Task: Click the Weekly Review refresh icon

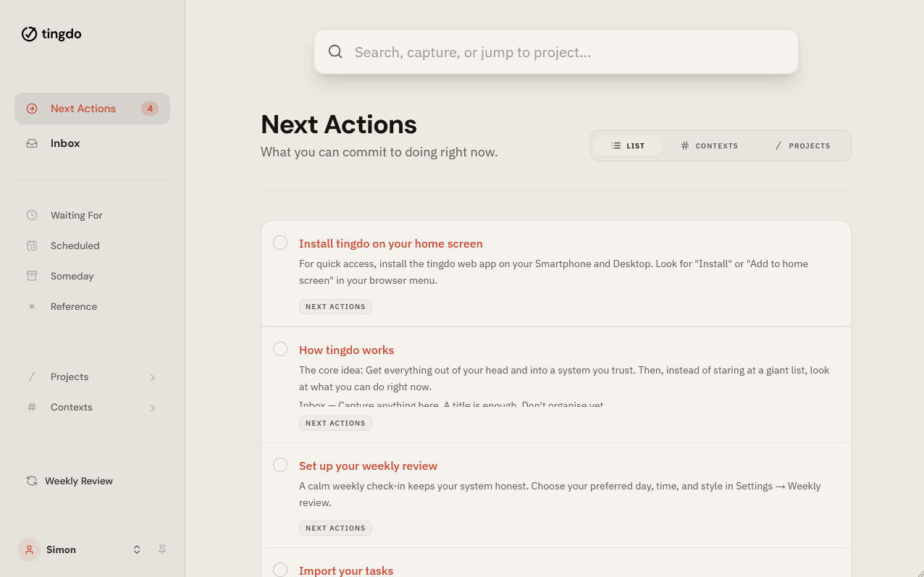Action: click(32, 481)
